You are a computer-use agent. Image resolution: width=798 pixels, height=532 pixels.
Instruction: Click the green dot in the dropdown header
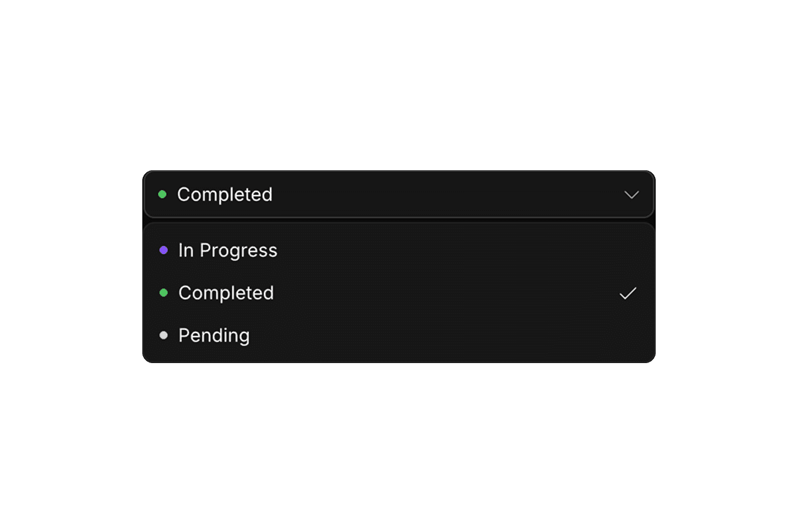point(162,195)
